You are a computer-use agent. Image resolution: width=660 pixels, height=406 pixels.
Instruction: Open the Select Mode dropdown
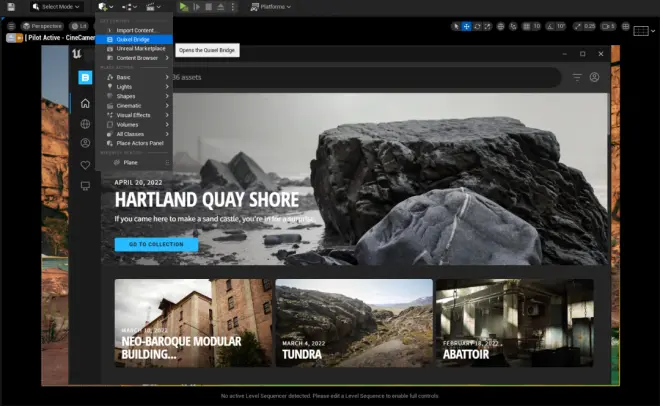tap(56, 7)
